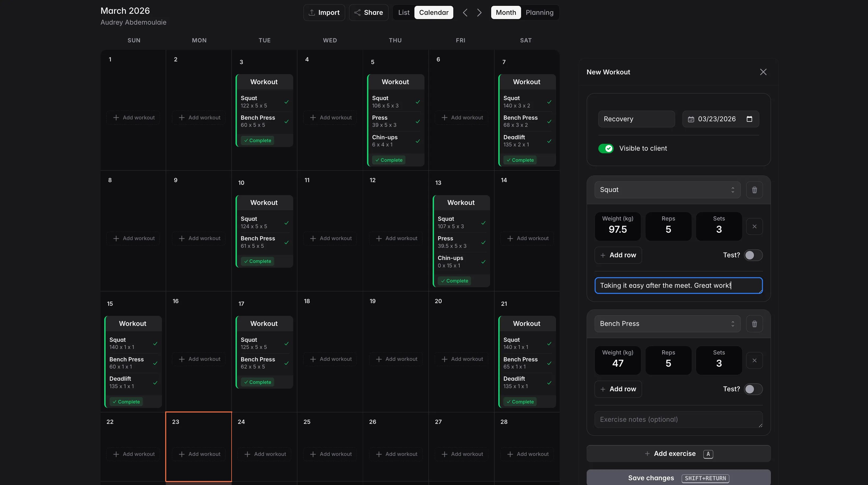Click Save changes
868x485 pixels.
tap(651, 478)
